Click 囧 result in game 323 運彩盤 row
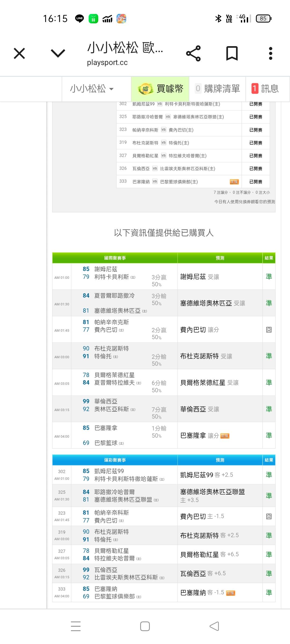 click(x=269, y=516)
